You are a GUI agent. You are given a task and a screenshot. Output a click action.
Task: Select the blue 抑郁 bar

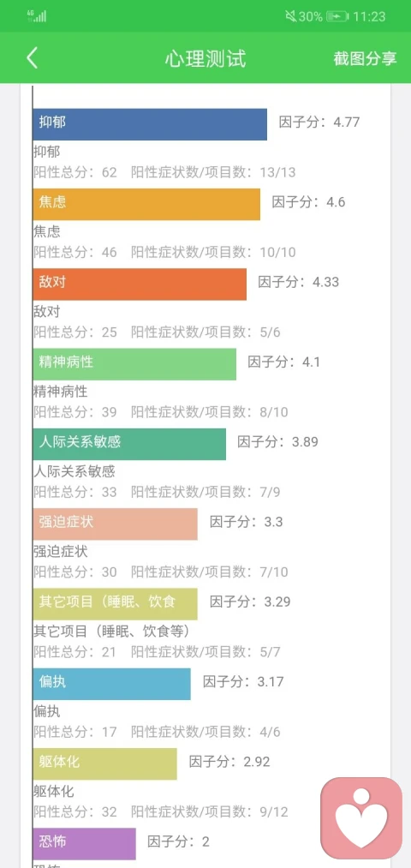[150, 124]
